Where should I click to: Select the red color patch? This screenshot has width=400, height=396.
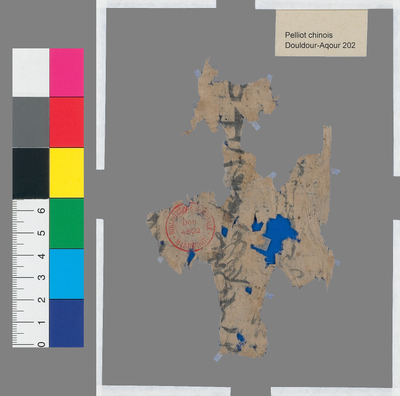point(67,122)
